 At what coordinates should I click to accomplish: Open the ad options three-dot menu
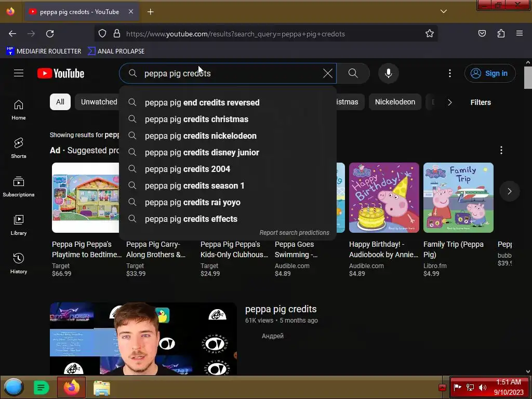501,150
